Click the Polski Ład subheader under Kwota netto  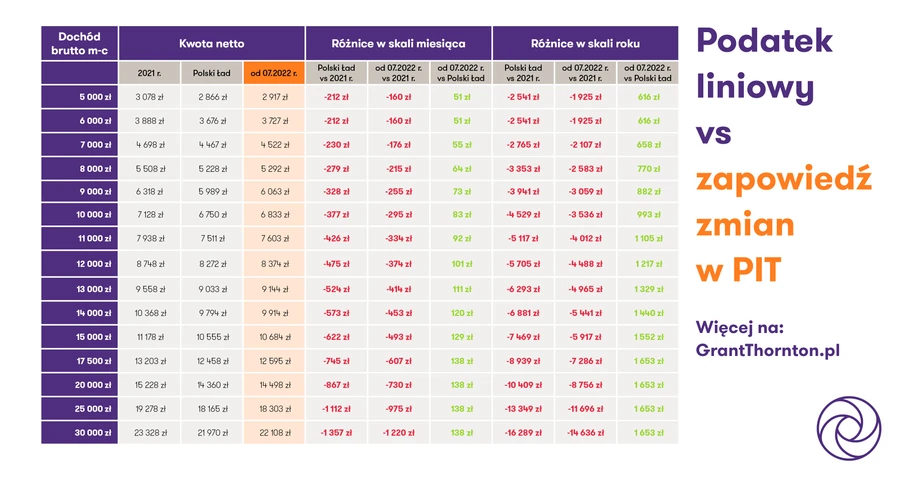coord(212,73)
